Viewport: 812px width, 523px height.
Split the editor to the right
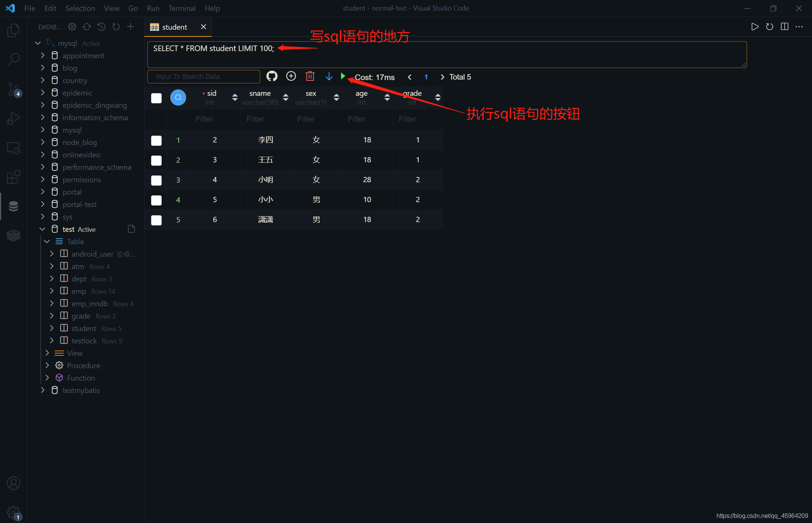point(785,27)
